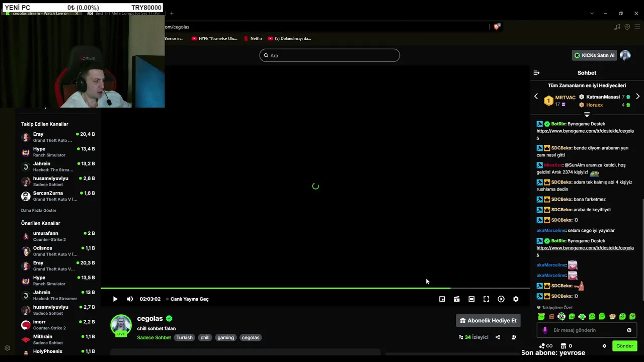644x362 pixels.
Task: Expand Daha Fazla Göster list
Action: pyautogui.click(x=39, y=210)
